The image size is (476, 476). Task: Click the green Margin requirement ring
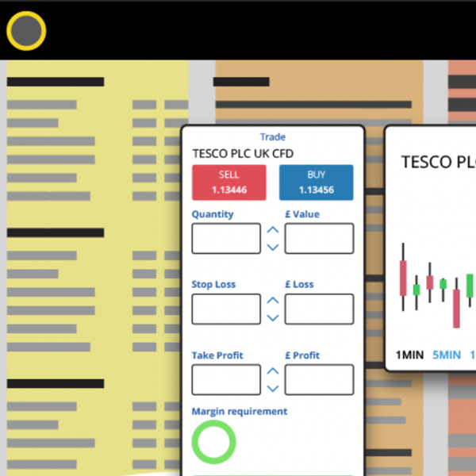(x=214, y=443)
